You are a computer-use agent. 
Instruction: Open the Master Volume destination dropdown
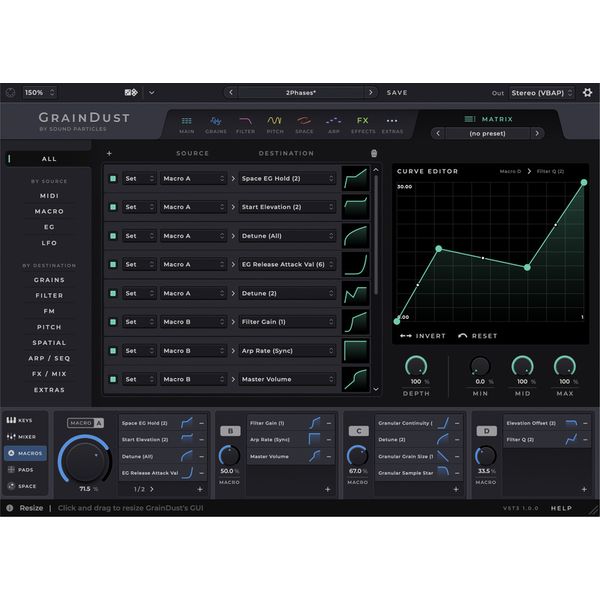point(287,379)
